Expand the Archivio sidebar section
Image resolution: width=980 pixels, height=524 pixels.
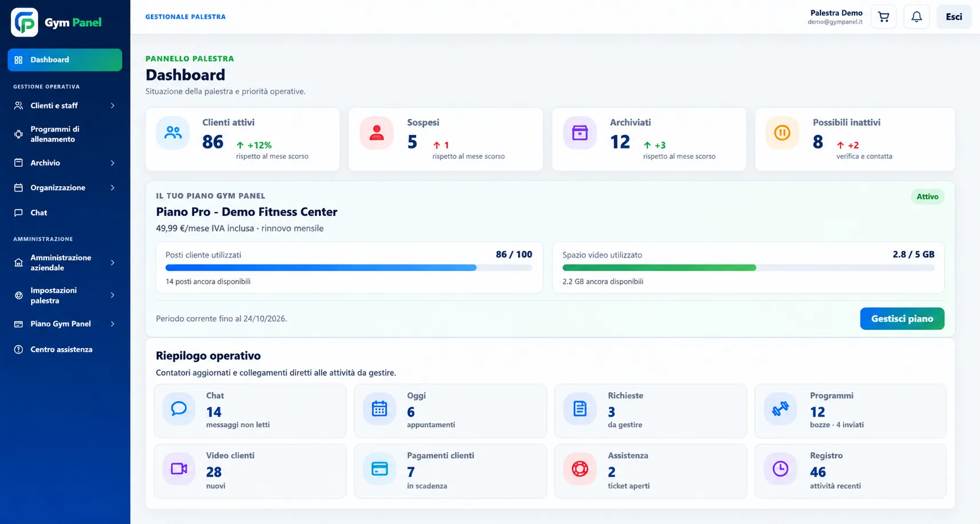[65, 163]
